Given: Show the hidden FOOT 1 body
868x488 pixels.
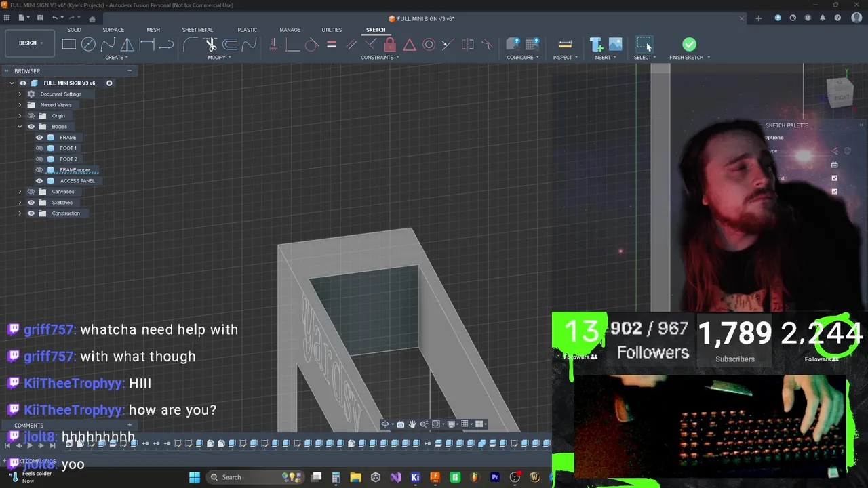Looking at the screenshot, I should tap(39, 148).
